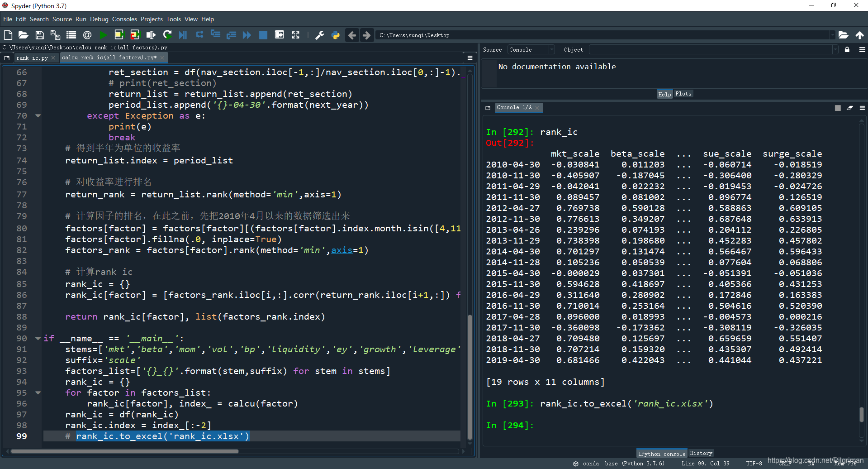Go forward with the right arrow button
This screenshot has width=868, height=469.
pos(366,35)
